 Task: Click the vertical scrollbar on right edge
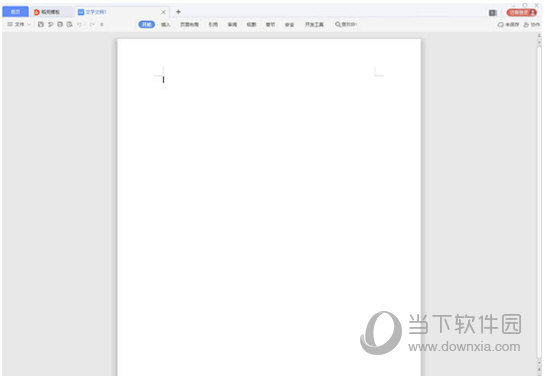(539, 202)
